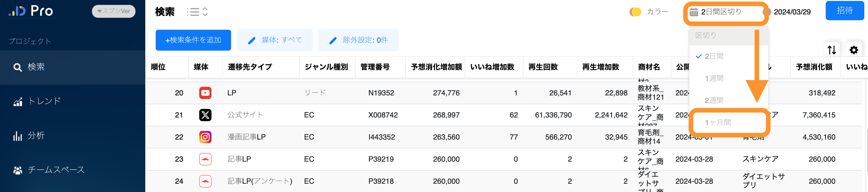Select the 1週間 period option

pos(714,78)
